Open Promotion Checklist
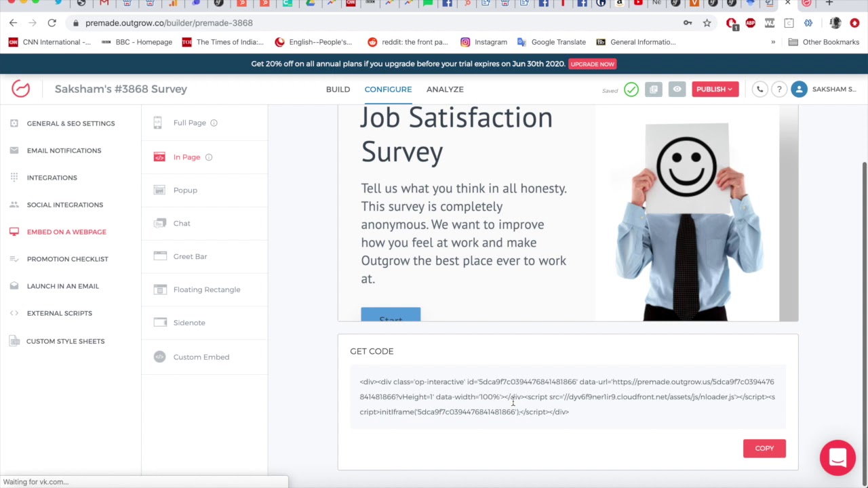 67,259
